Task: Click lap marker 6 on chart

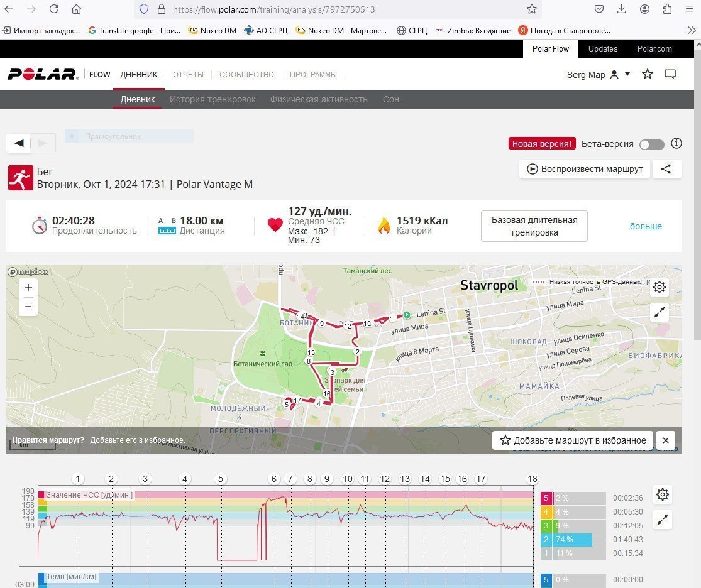Action: pos(274,479)
